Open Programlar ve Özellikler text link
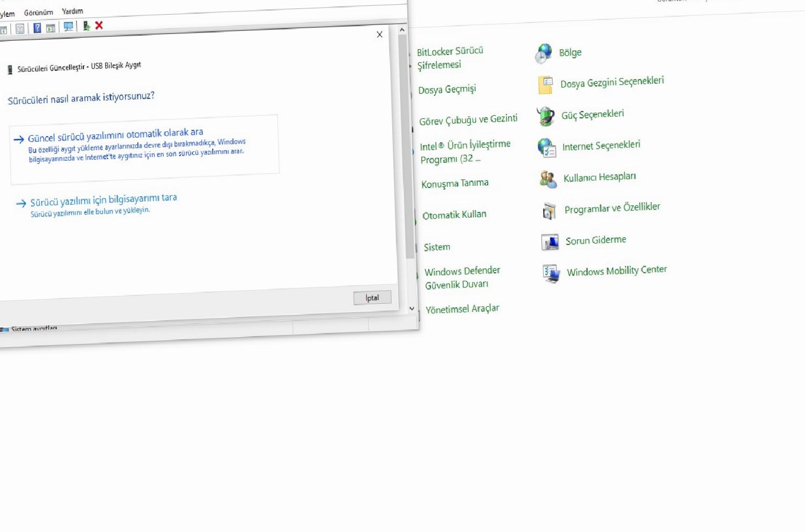The width and height of the screenshot is (805, 532). (x=612, y=208)
